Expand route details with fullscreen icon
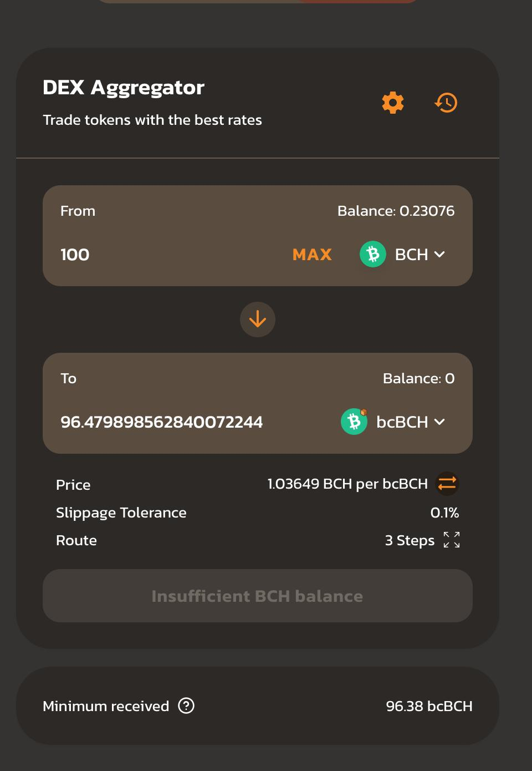532x771 pixels. (452, 540)
